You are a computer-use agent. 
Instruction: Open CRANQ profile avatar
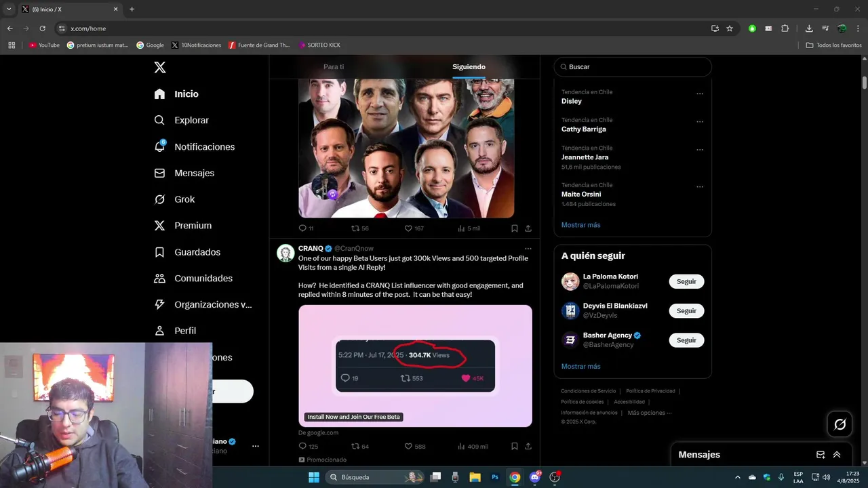[285, 253]
